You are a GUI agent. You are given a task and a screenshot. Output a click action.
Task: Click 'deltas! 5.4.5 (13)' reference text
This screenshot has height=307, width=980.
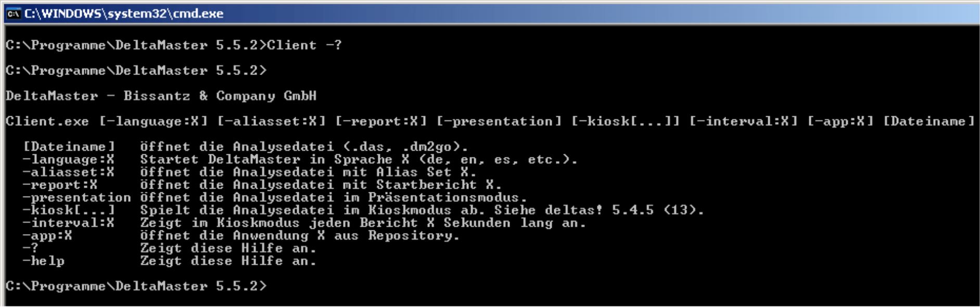click(x=624, y=211)
